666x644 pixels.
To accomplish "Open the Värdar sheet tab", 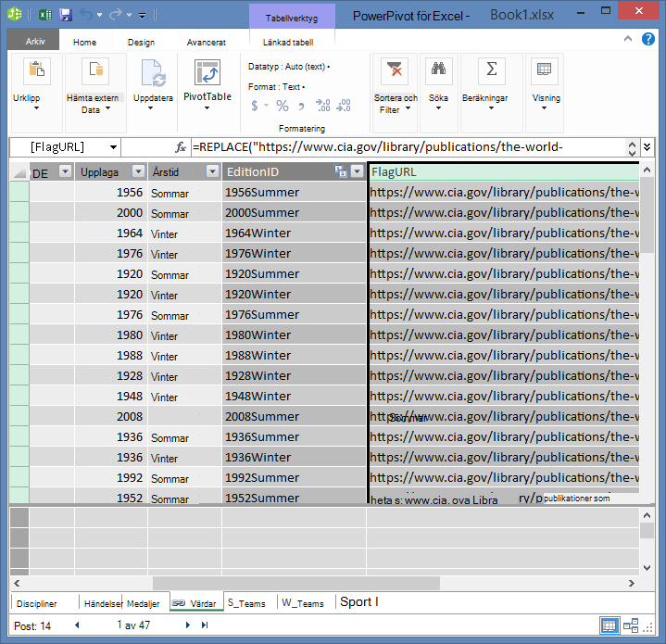I will tap(196, 603).
